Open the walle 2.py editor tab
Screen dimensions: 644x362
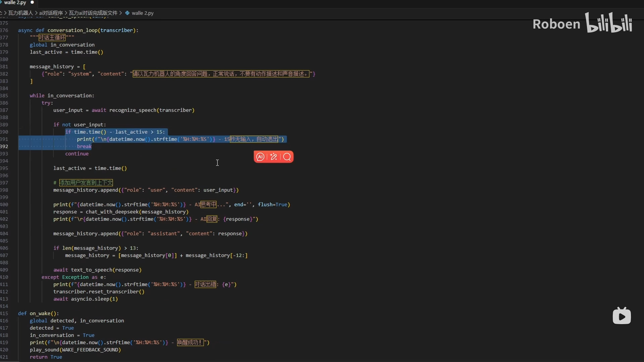click(15, 3)
